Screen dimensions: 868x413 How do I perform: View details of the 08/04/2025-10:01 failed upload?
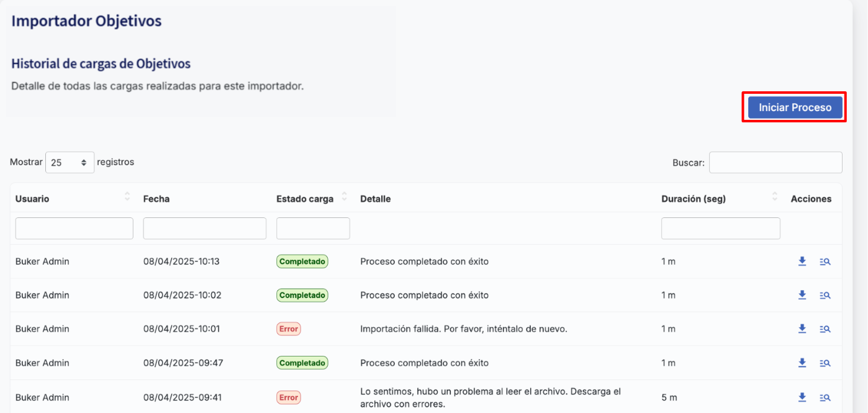[825, 329]
